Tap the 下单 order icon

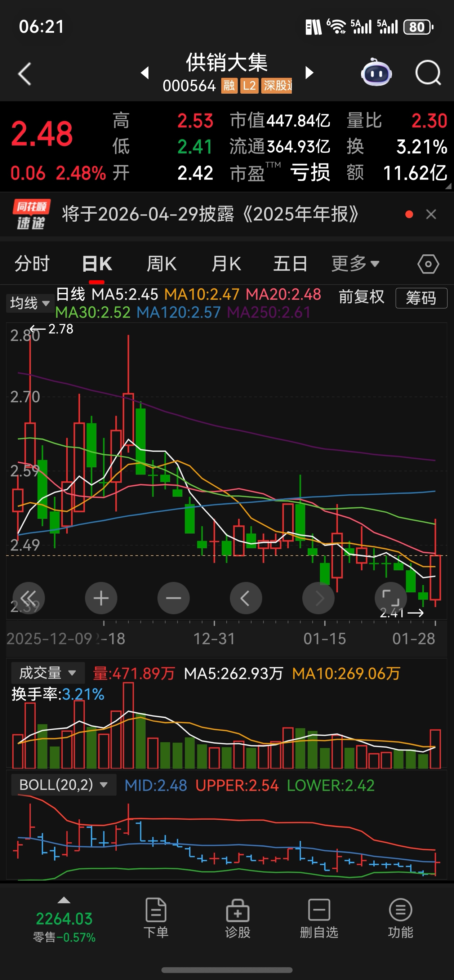[156, 918]
